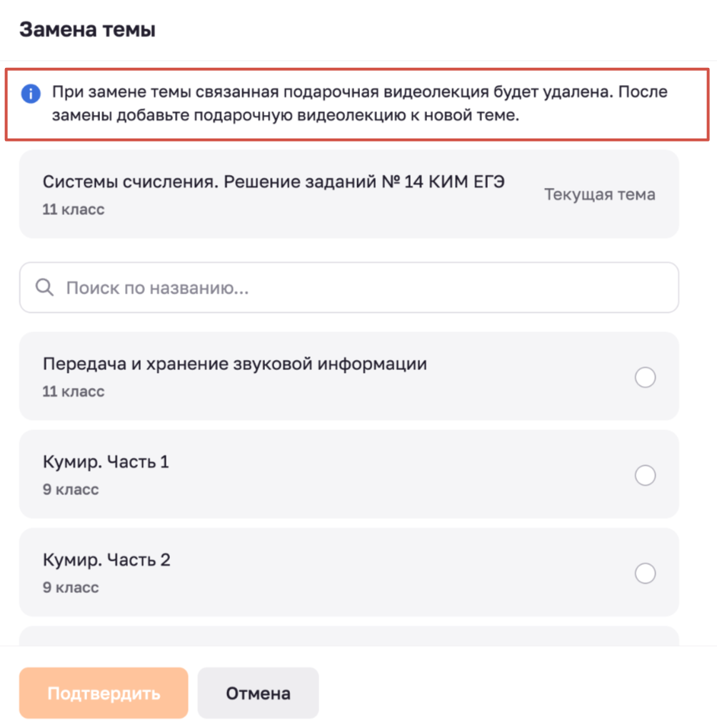The height and width of the screenshot is (728, 717).
Task: Click '9 класс' under 'Кумир. Часть 1'
Action: 71,489
